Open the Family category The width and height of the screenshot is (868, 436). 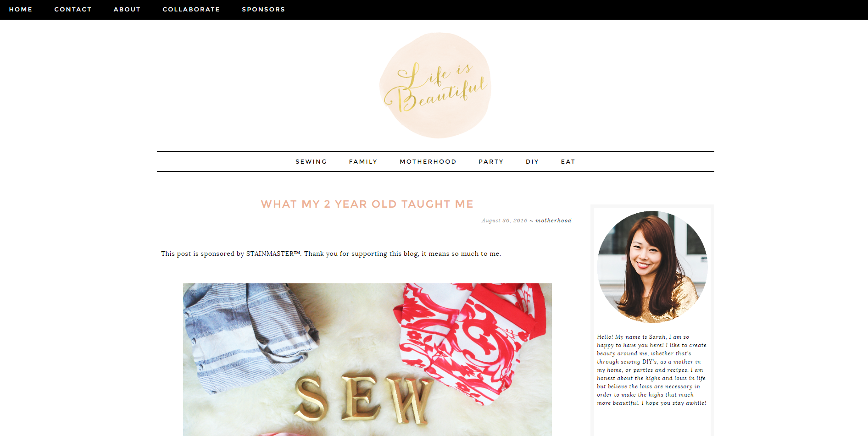[x=363, y=162]
